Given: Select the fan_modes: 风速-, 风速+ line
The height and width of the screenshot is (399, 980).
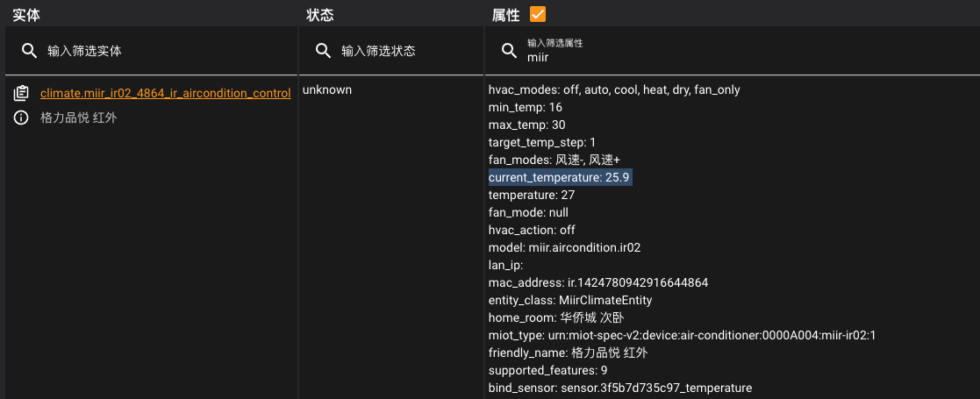Looking at the screenshot, I should pyautogui.click(x=554, y=160).
